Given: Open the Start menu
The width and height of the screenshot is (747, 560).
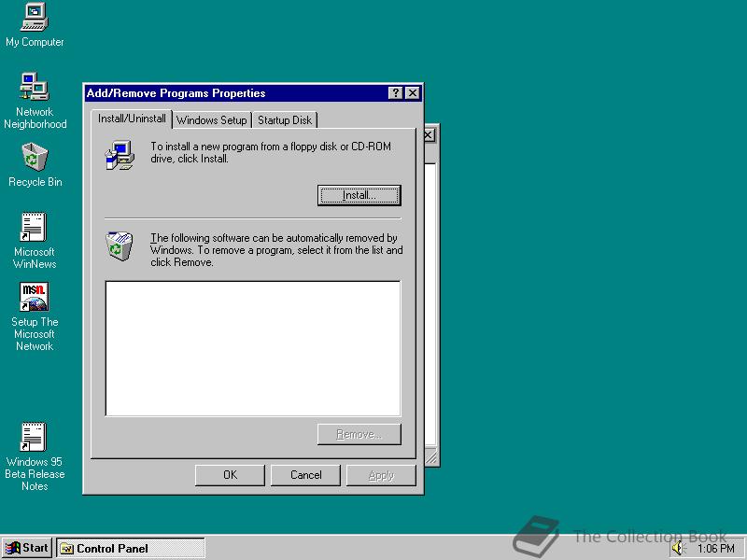Looking at the screenshot, I should point(27,548).
